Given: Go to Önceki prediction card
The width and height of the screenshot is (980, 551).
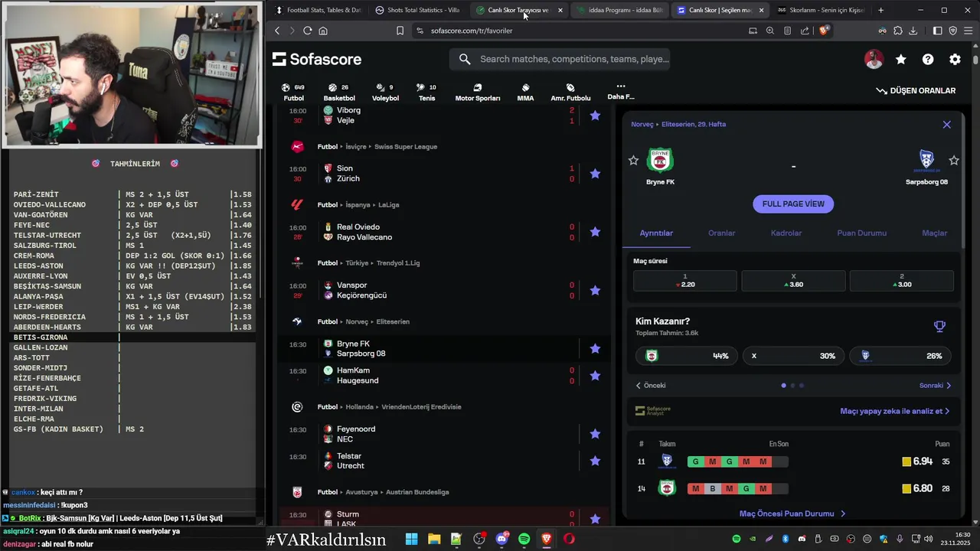Looking at the screenshot, I should (651, 386).
